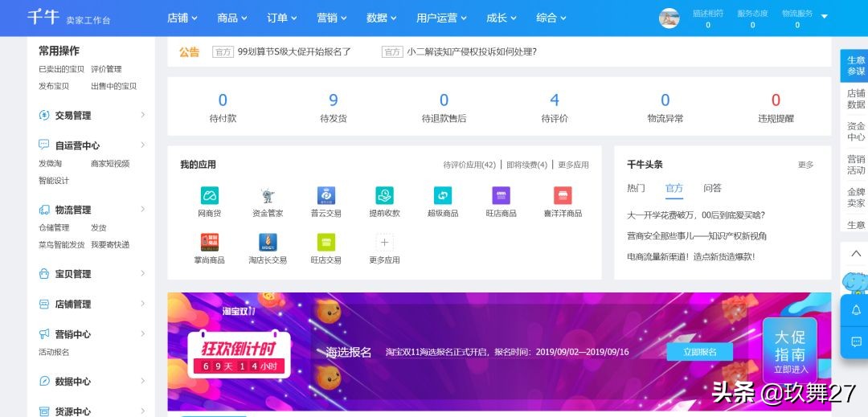Viewport: 868px width, 417px height.
Task: Open 生意参谋 in the right sidebar
Action: (x=855, y=66)
